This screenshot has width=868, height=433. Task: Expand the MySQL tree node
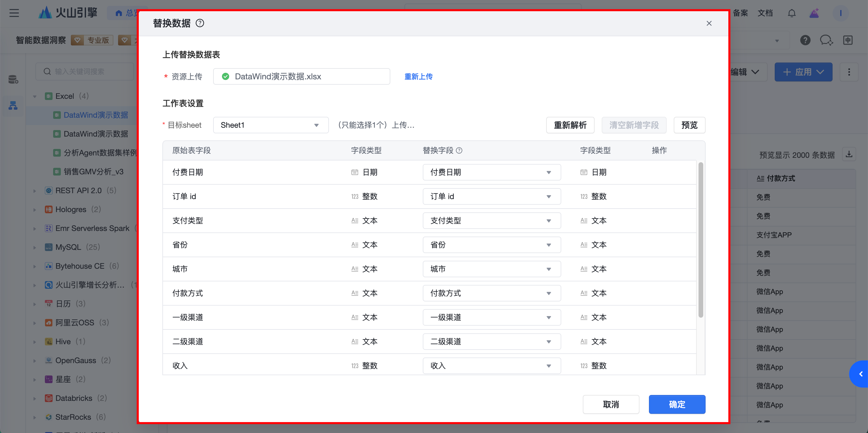coord(35,247)
